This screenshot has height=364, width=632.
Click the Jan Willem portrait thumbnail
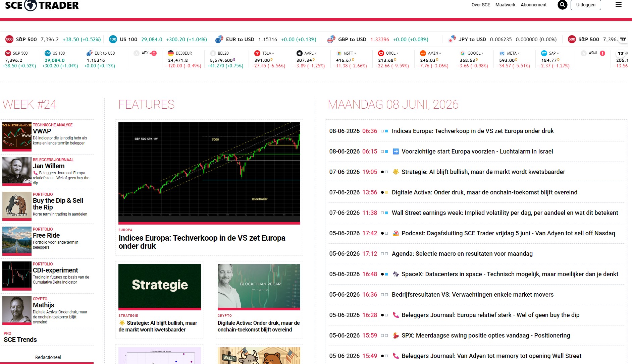click(x=17, y=172)
